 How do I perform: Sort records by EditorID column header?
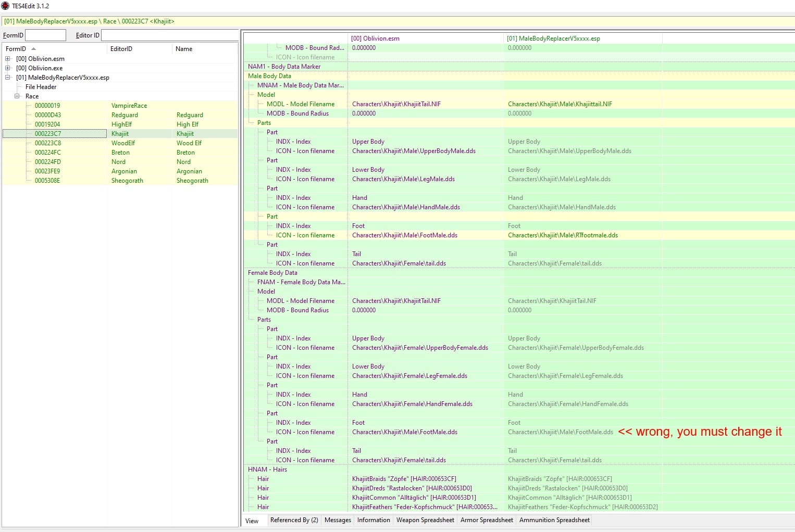[140, 49]
